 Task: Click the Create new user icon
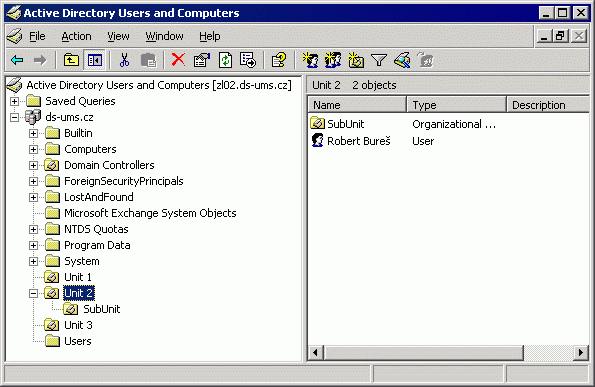(310, 60)
